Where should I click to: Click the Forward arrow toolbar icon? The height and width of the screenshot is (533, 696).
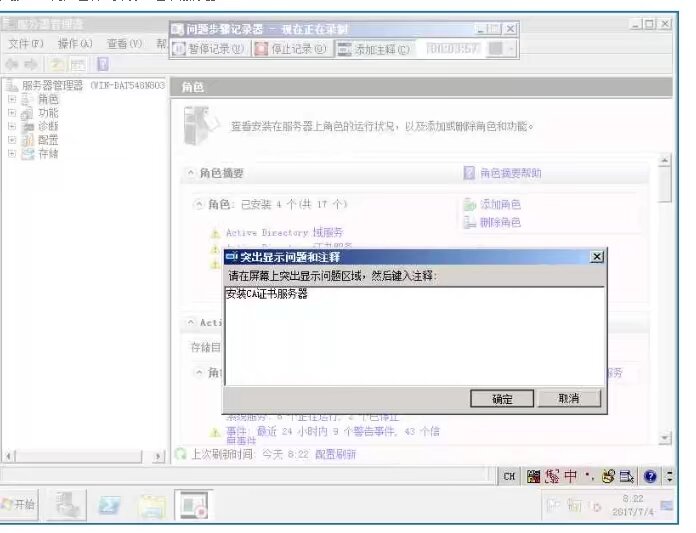point(31,65)
